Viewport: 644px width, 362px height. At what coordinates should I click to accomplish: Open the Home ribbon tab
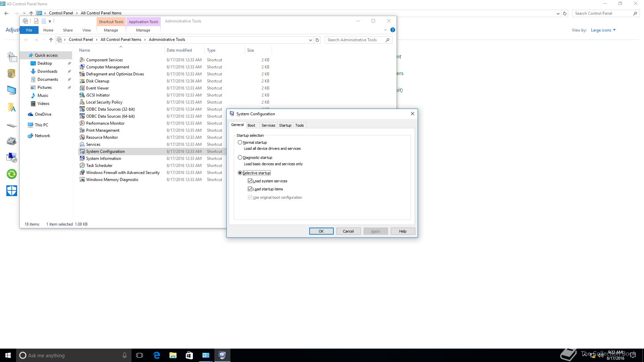pyautogui.click(x=48, y=30)
